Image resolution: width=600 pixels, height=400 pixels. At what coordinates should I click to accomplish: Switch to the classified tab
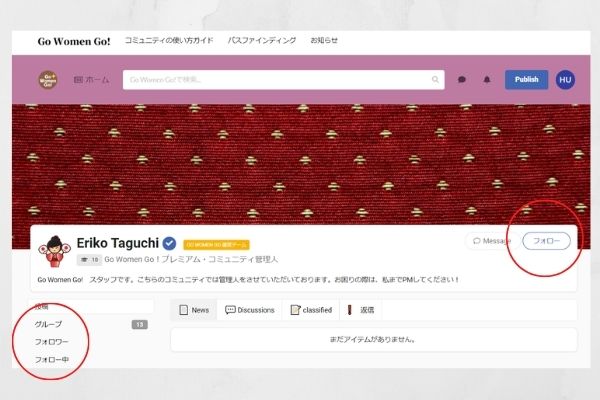[x=311, y=310]
